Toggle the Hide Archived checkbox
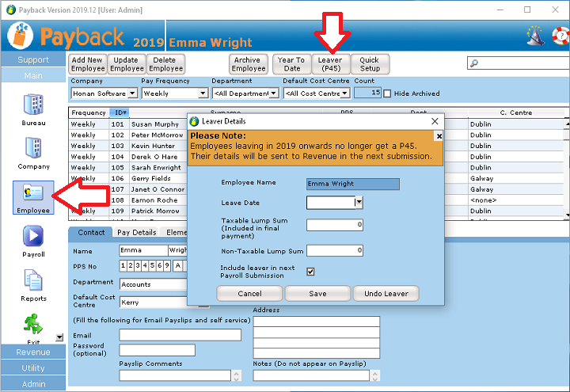This screenshot has height=392, width=570. [x=387, y=93]
